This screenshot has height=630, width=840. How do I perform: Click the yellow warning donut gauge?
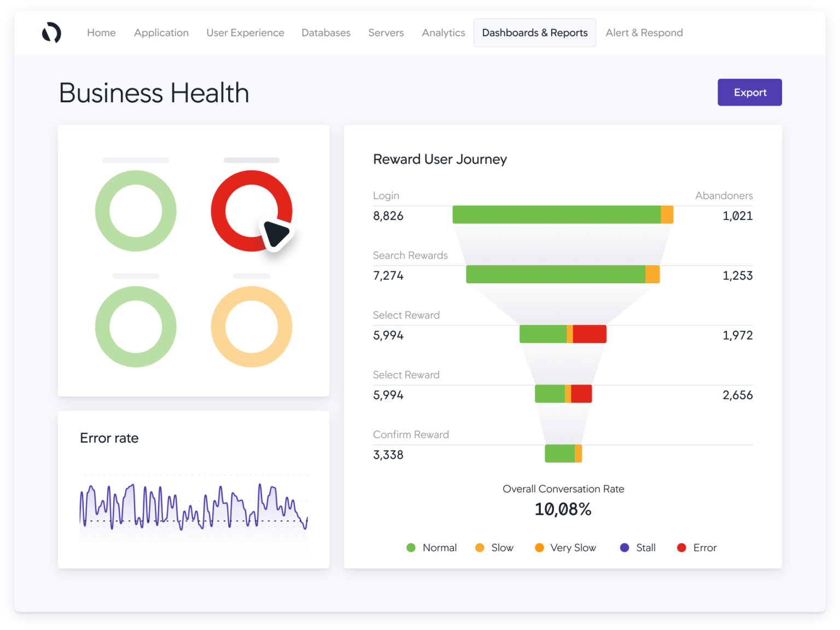[x=252, y=327]
